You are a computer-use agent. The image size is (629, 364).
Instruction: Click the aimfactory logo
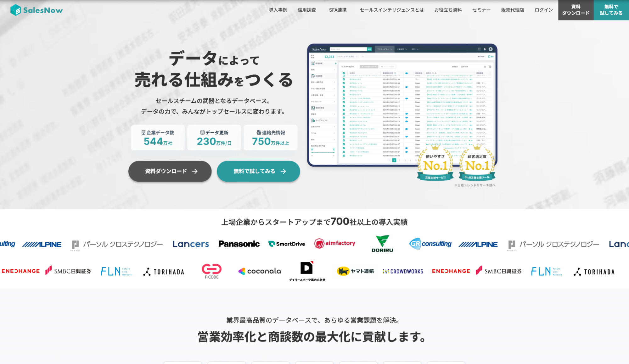click(x=334, y=244)
